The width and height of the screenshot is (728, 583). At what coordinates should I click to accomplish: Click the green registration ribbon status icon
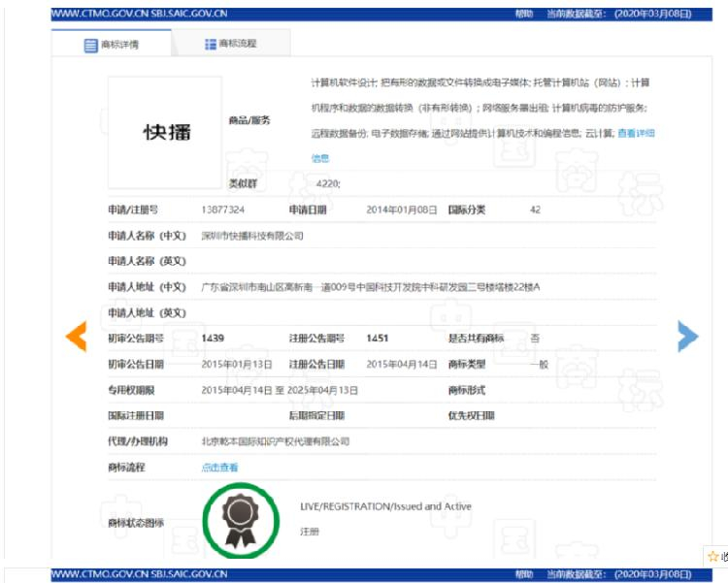(241, 520)
